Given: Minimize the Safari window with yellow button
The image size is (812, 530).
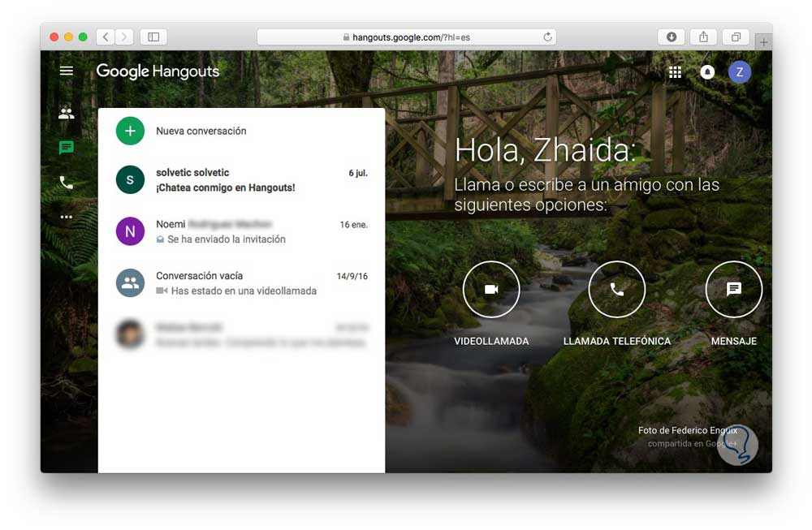Looking at the screenshot, I should [68, 37].
